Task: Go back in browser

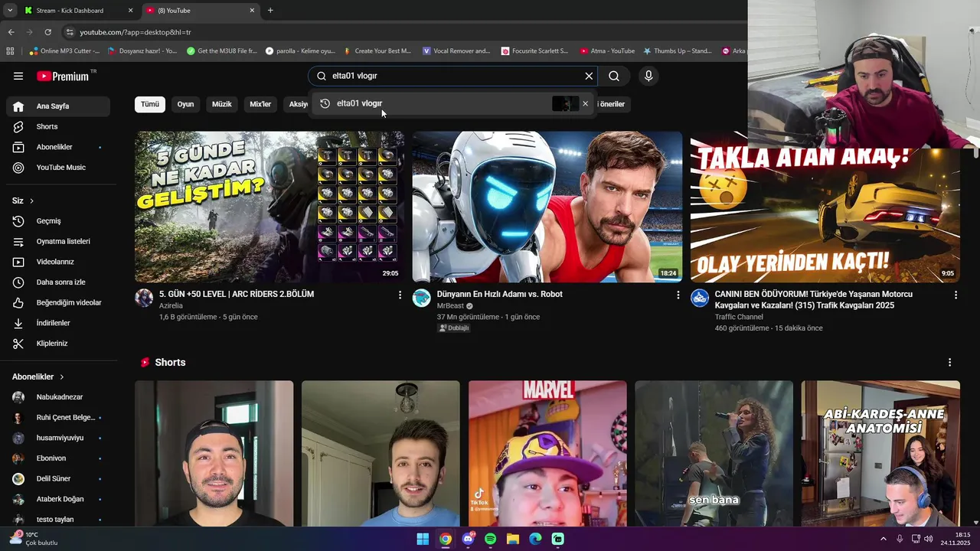Action: coord(11,32)
